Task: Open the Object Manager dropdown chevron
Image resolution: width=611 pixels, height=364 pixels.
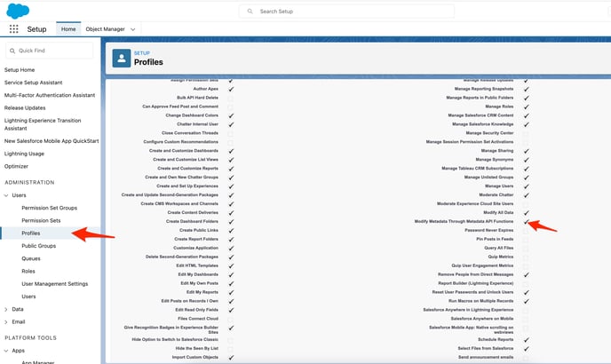Action: click(133, 29)
